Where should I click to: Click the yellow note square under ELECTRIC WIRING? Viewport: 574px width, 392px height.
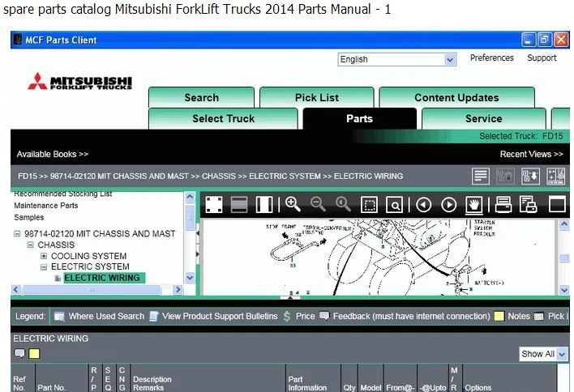tap(34, 354)
